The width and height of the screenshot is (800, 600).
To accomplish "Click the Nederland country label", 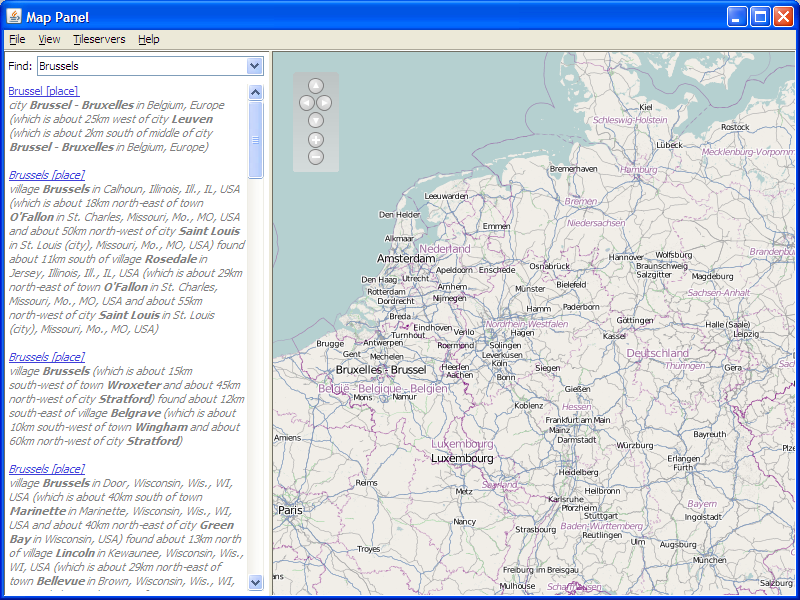I will point(444,248).
